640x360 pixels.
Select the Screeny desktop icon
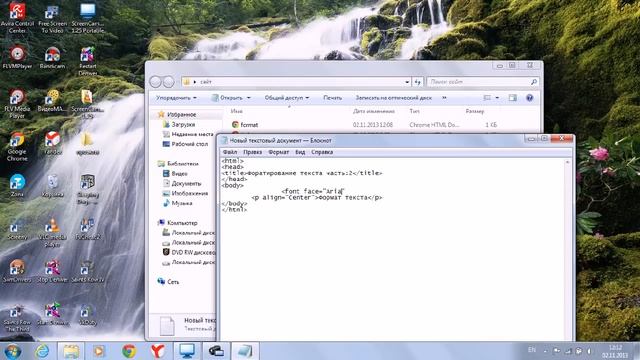click(x=17, y=229)
